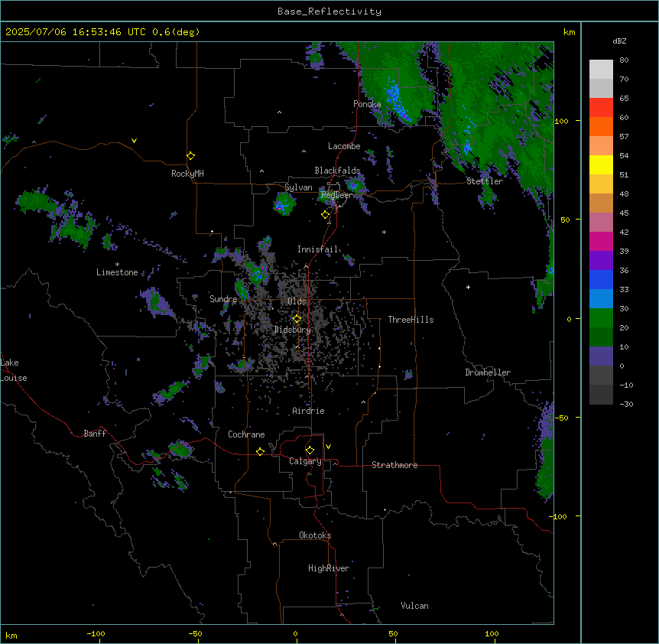Select the Innisfail label
This screenshot has width=659, height=644.
coord(317,249)
